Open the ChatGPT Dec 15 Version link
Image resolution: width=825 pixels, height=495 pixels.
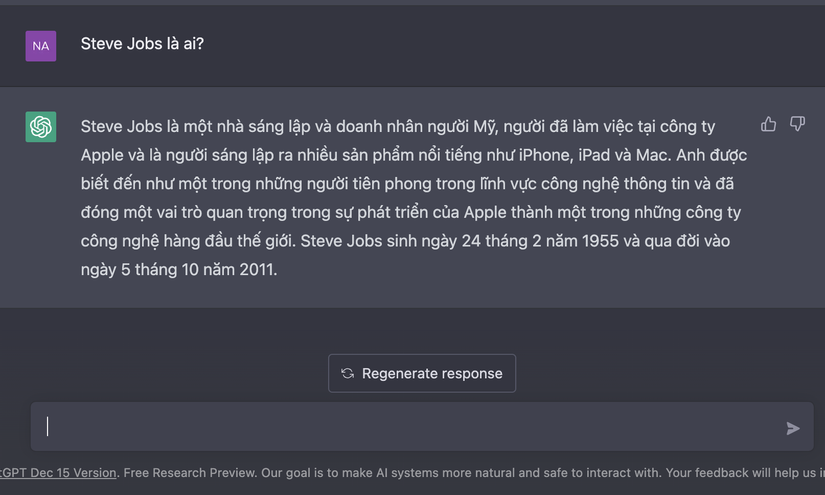coord(58,473)
